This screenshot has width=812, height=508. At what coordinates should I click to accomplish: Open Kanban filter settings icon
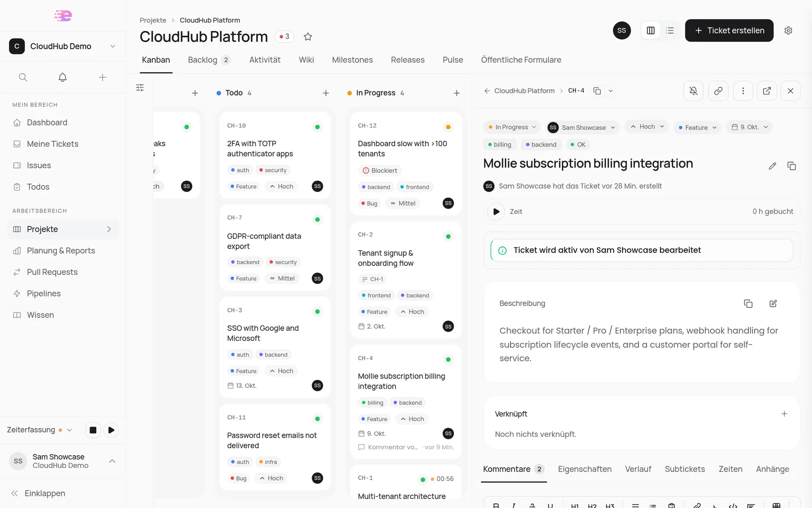[x=140, y=87]
